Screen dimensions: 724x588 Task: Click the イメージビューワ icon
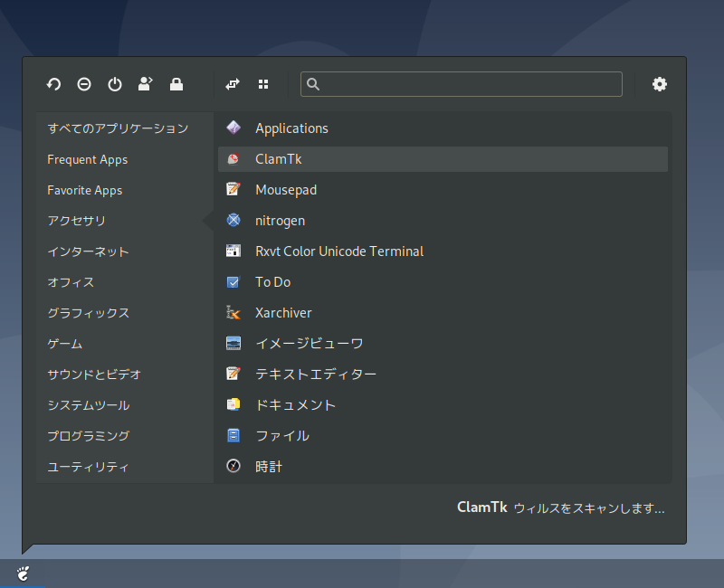pyautogui.click(x=233, y=343)
